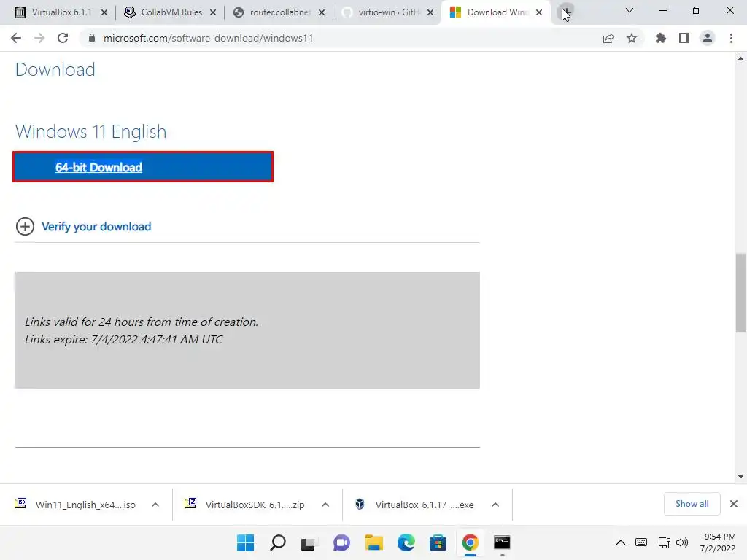Click the Links valid for 24 hours text
Image resolution: width=747 pixels, height=560 pixels.
(x=142, y=322)
